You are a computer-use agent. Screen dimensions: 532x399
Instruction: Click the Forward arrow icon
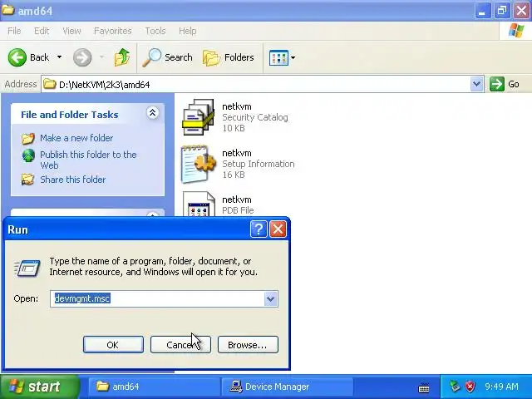82,57
